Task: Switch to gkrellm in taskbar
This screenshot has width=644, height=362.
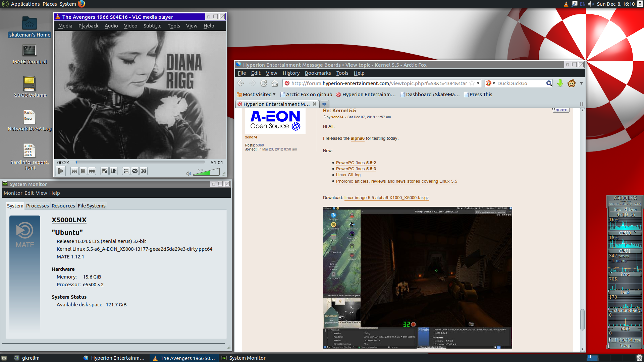Action: coord(27,358)
